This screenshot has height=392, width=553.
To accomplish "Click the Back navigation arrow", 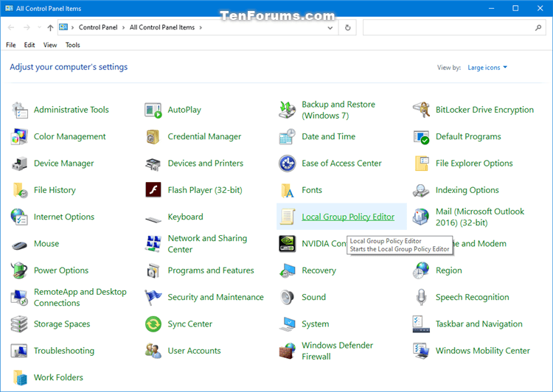I will pos(11,27).
